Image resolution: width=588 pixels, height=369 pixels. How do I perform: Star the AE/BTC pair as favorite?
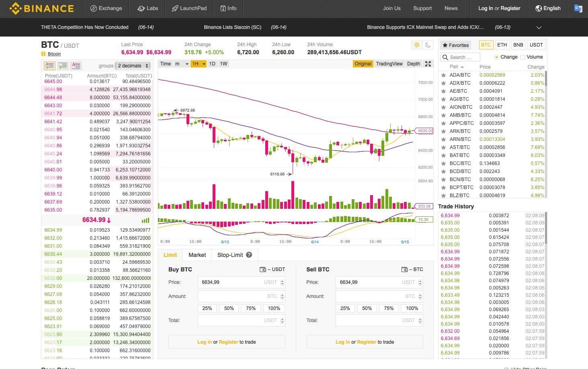[x=443, y=91]
